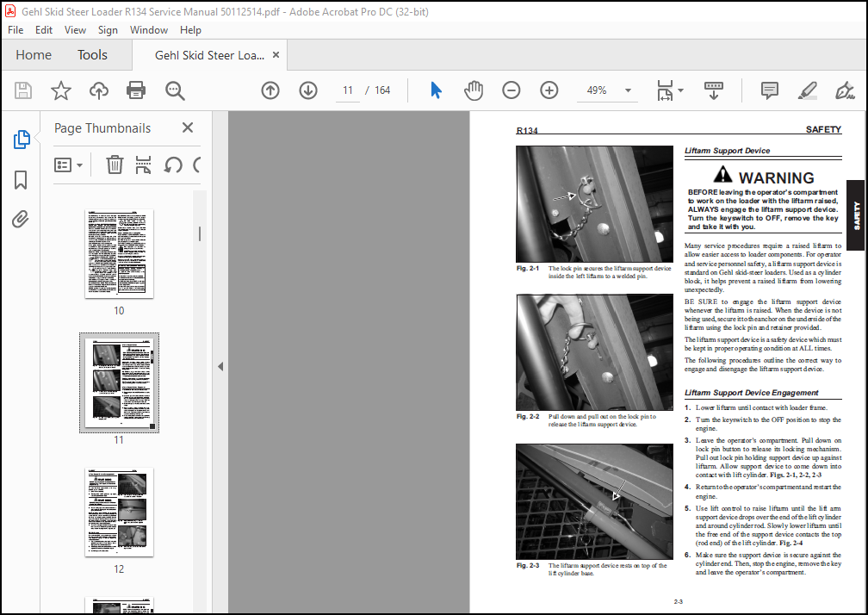Click the scrolling mode icon
This screenshot has width=868, height=615.
click(714, 90)
